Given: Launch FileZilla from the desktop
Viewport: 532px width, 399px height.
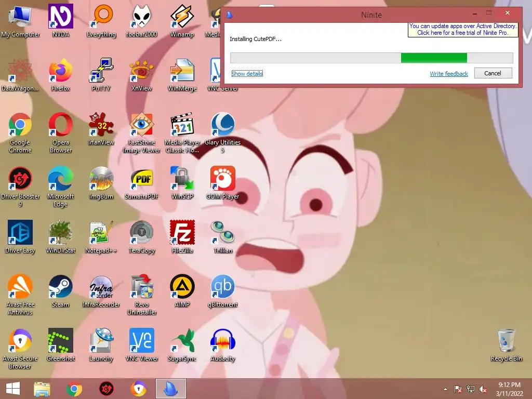Looking at the screenshot, I should coord(182,237).
